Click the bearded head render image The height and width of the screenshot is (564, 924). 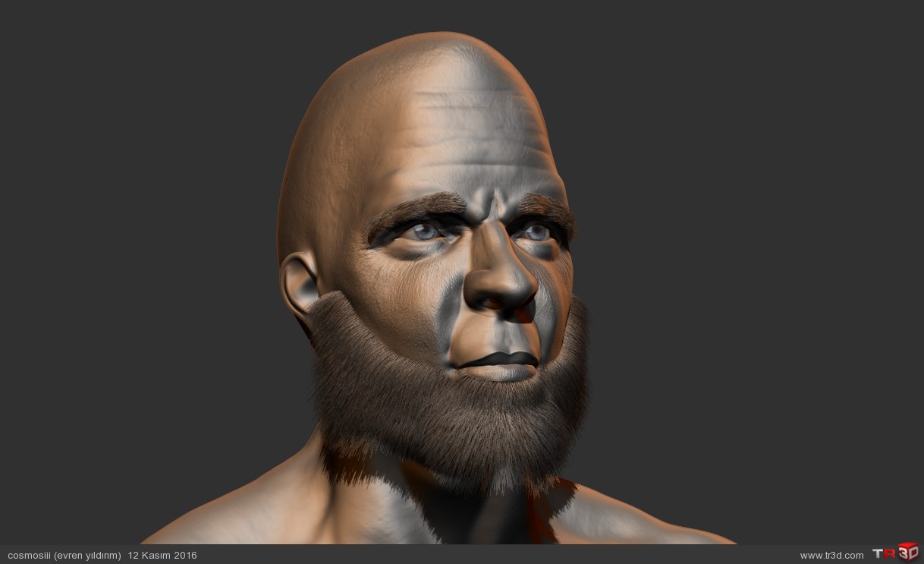pos(462,273)
